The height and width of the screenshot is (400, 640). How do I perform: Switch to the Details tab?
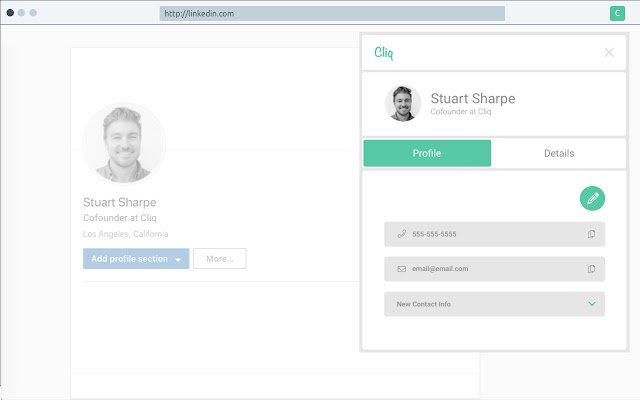click(x=559, y=153)
